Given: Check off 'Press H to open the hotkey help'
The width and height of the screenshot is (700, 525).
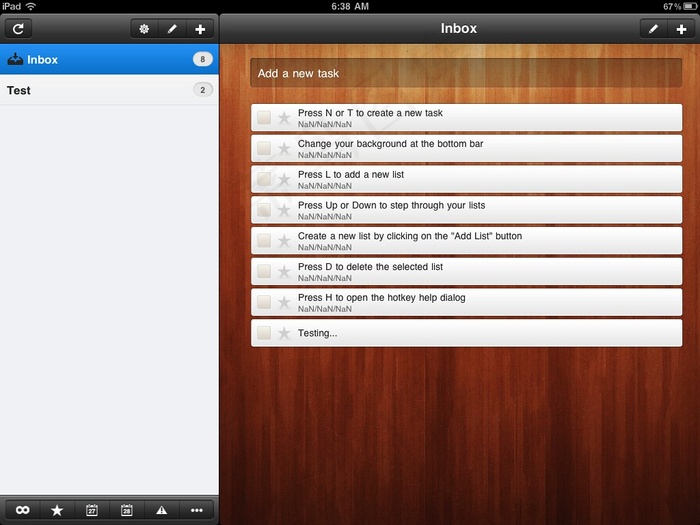Looking at the screenshot, I should (x=264, y=302).
